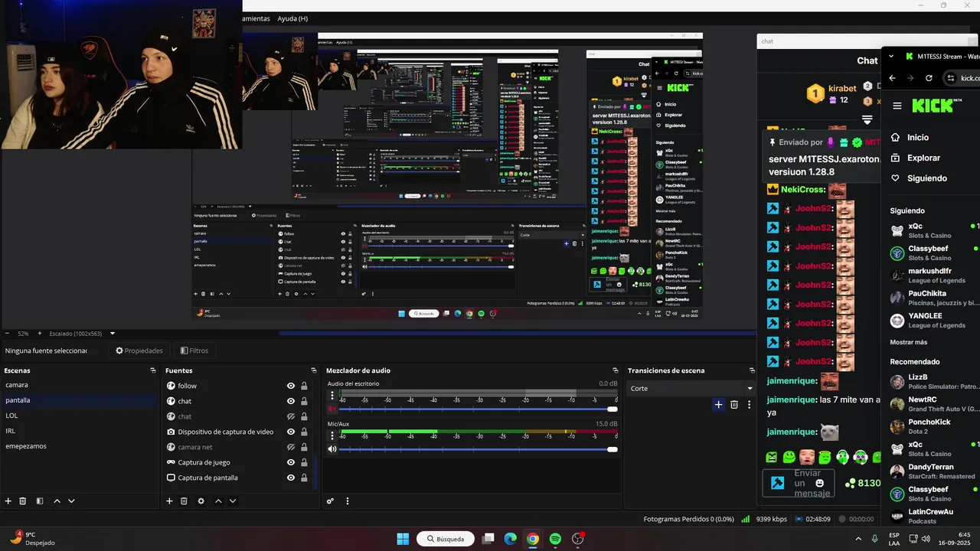Delete the selected source using the Fuentes trash icon

[184, 501]
